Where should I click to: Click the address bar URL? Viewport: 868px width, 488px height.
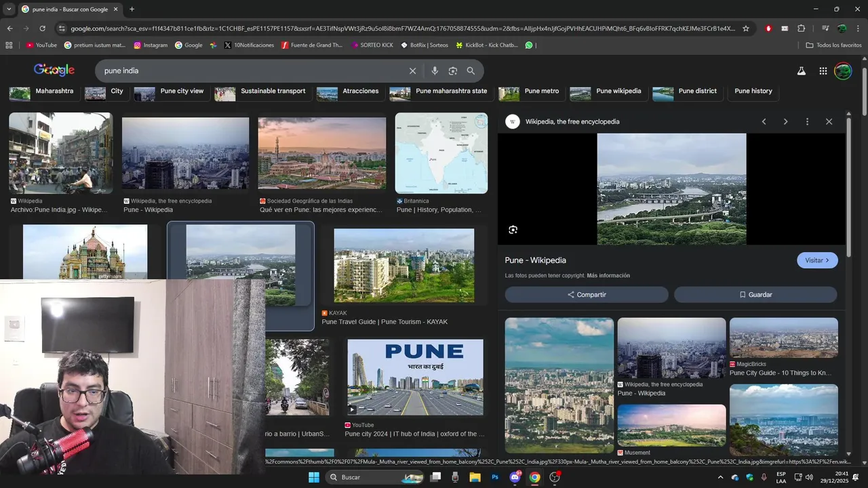click(403, 28)
